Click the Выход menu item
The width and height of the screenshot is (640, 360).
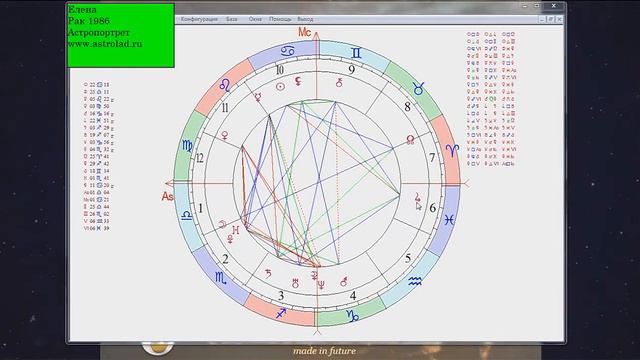click(305, 19)
